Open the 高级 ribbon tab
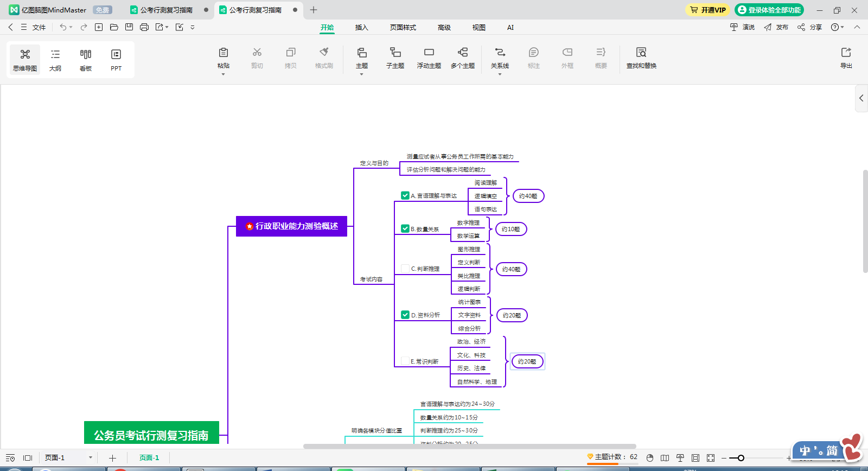The width and height of the screenshot is (868, 471). click(444, 28)
